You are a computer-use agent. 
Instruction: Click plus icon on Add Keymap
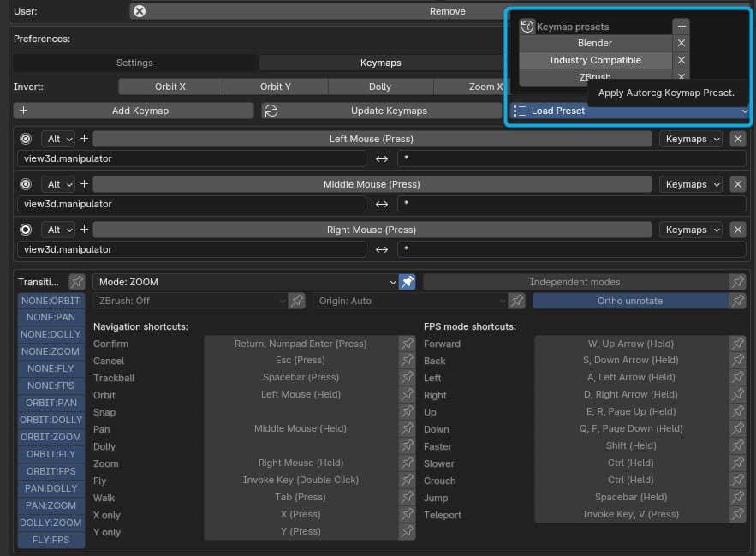click(23, 111)
